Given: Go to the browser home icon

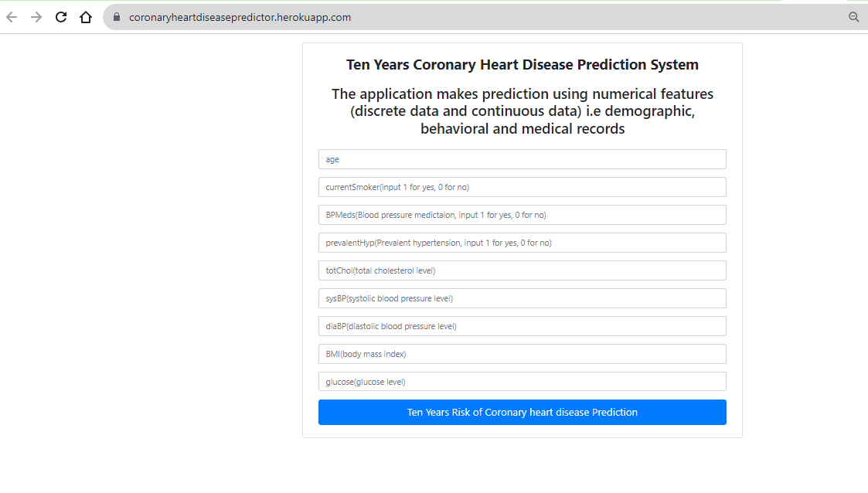Looking at the screenshot, I should 86,17.
